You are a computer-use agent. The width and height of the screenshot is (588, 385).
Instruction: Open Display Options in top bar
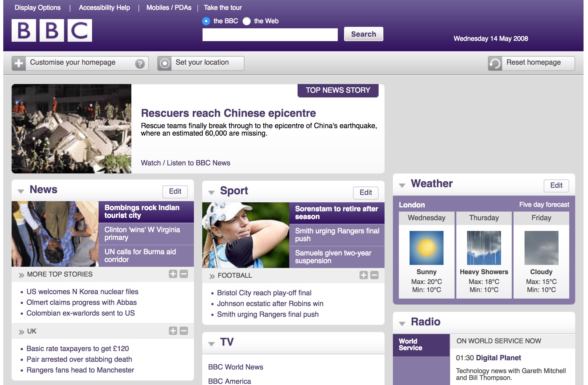pos(38,7)
